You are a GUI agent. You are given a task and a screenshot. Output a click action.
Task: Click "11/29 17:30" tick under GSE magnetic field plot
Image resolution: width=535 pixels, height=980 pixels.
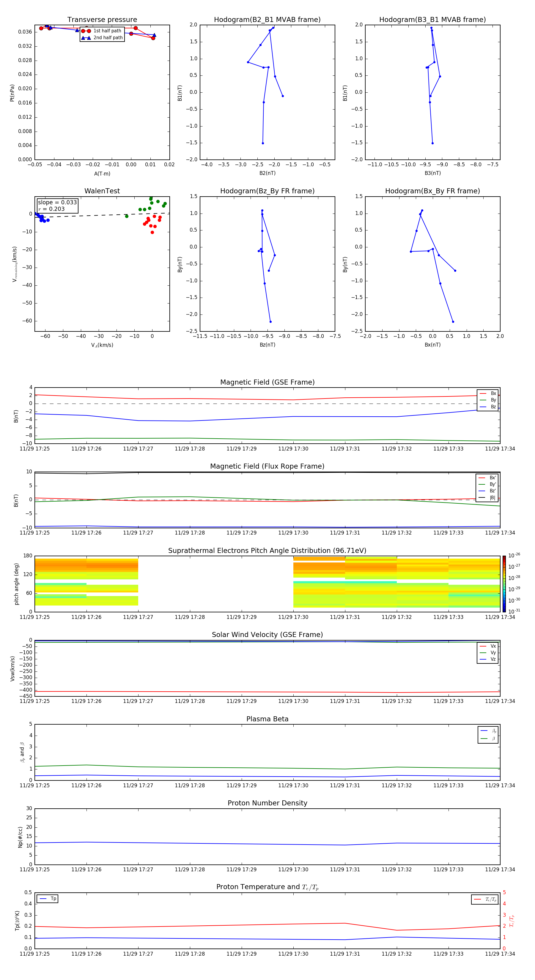[x=293, y=449]
